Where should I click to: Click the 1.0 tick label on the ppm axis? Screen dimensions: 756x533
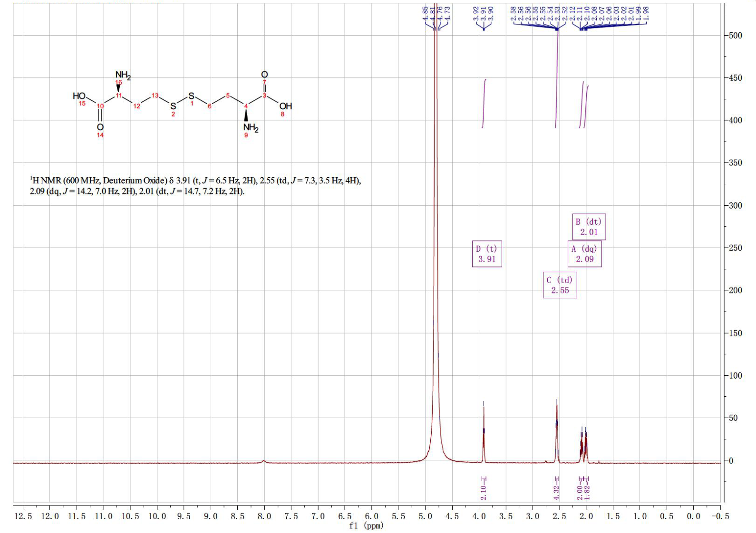pyautogui.click(x=640, y=516)
